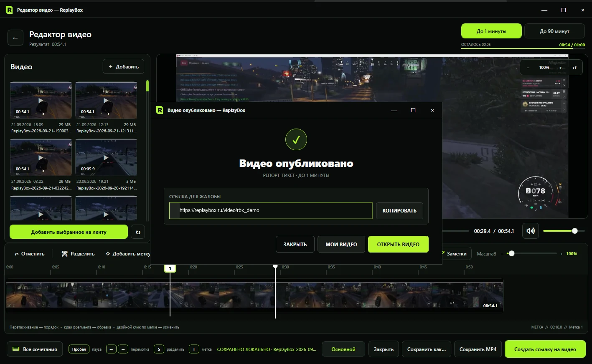Click the left arrow rewind key hint
This screenshot has width=592, height=364.
coord(111,349)
